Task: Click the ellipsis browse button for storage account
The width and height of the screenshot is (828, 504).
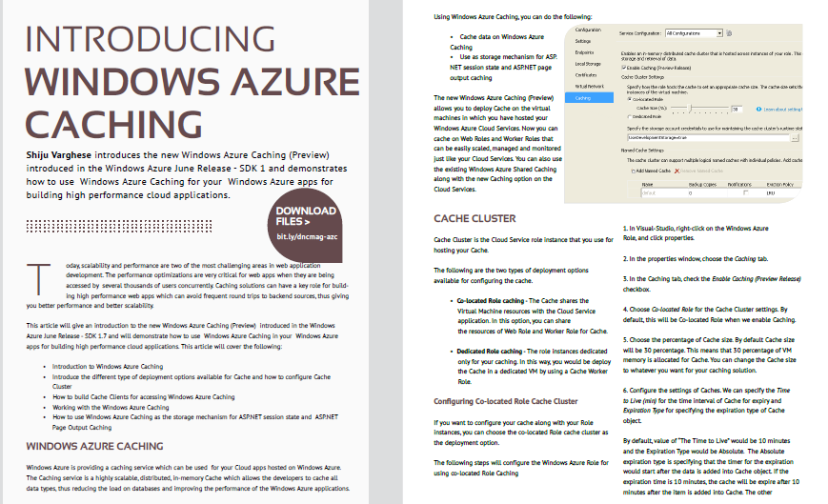Action: click(x=795, y=137)
